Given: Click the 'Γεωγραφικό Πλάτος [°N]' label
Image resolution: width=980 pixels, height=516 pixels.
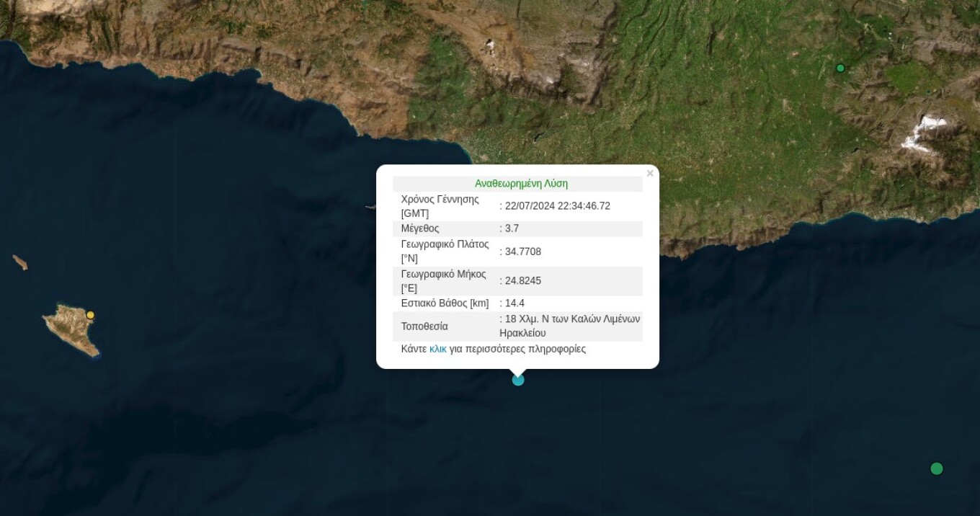Looking at the screenshot, I should [445, 252].
